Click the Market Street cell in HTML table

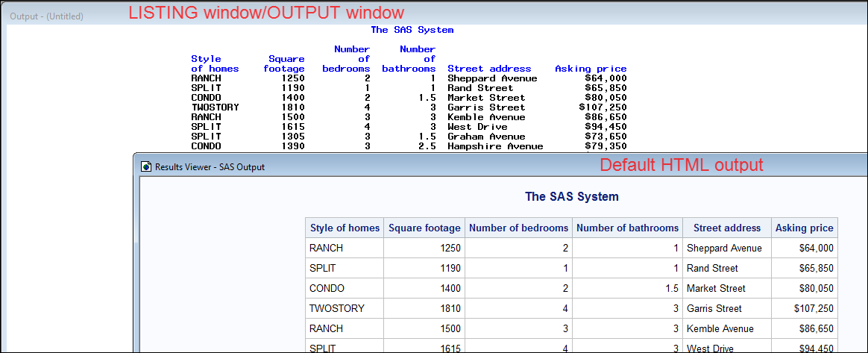tap(716, 288)
